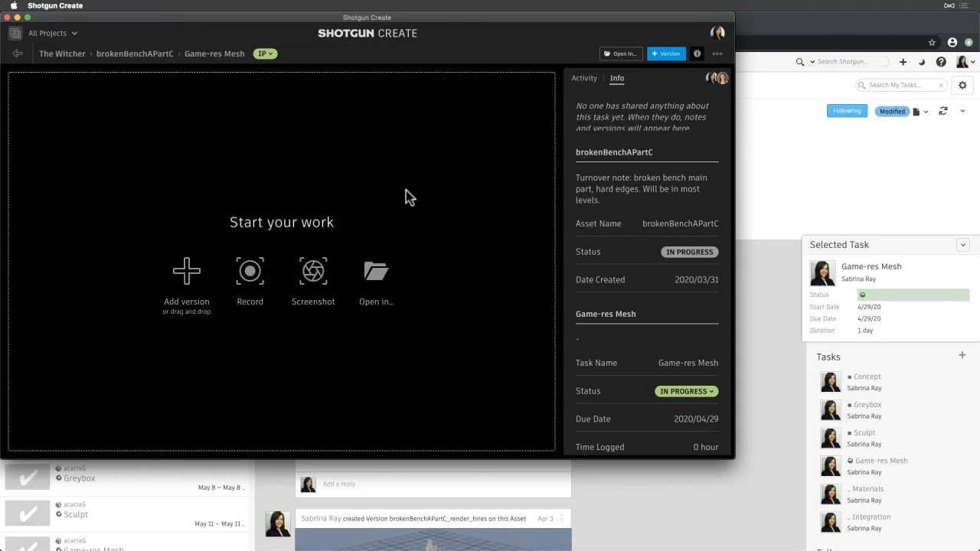The image size is (980, 551).
Task: Click the Open in folder icon in canvas
Action: coord(376,271)
